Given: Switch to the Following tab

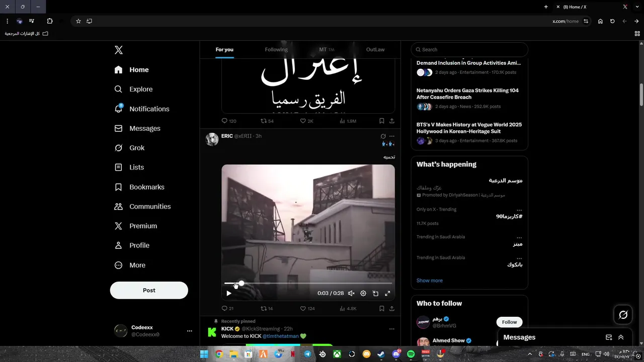Looking at the screenshot, I should [x=276, y=49].
